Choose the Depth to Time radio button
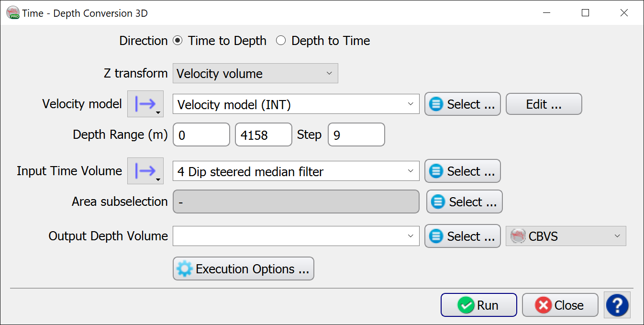The width and height of the screenshot is (644, 325). 281,41
